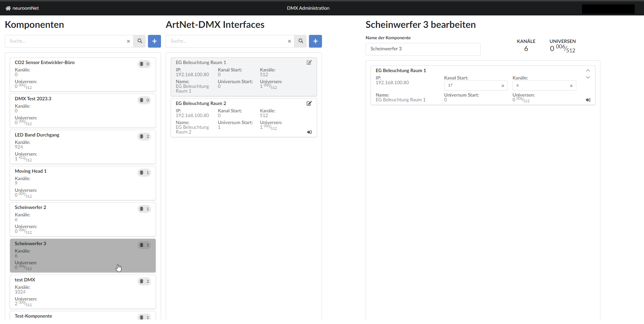The width and height of the screenshot is (644, 324).
Task: Click the X to clear the interfaces search
Action: tap(289, 41)
